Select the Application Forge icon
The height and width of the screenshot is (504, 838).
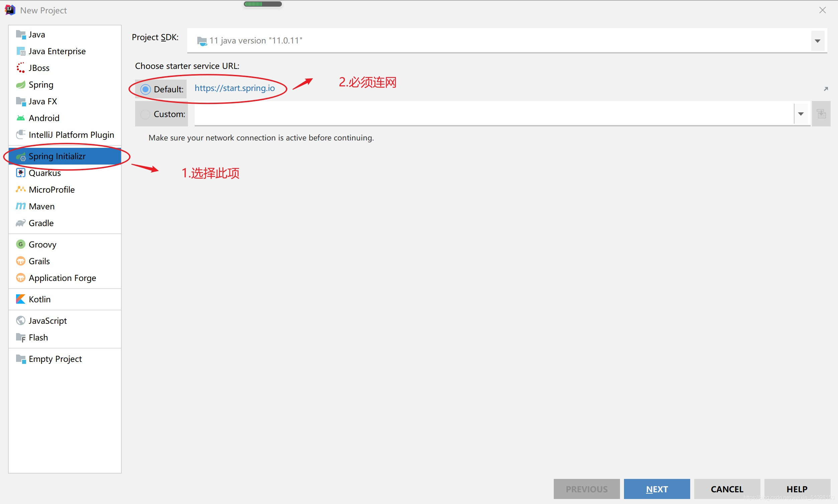pos(21,278)
